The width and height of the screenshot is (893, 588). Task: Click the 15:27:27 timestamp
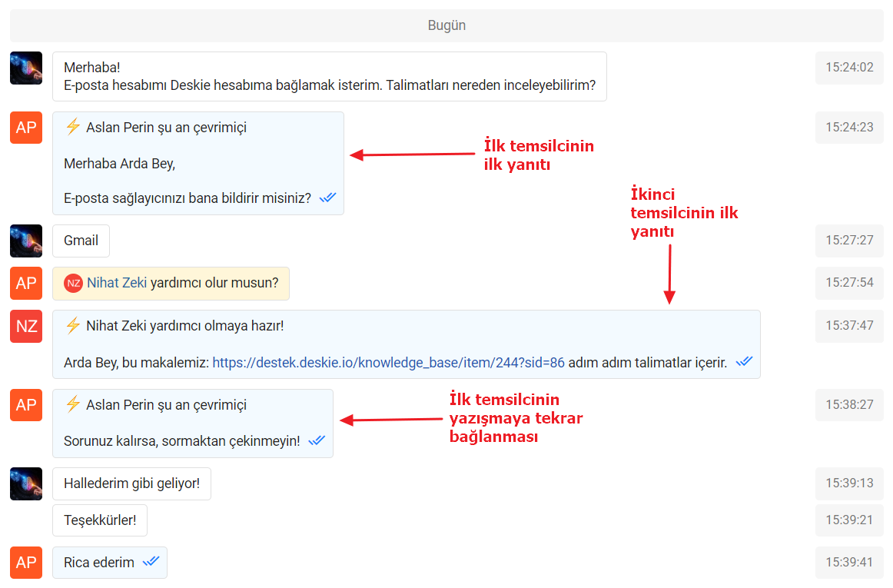(x=849, y=241)
